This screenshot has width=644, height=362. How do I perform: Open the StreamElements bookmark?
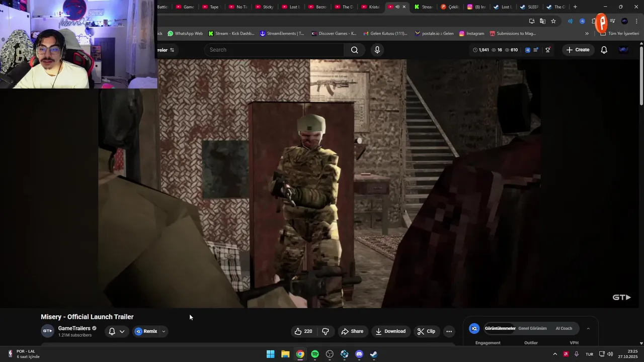coord(282,34)
